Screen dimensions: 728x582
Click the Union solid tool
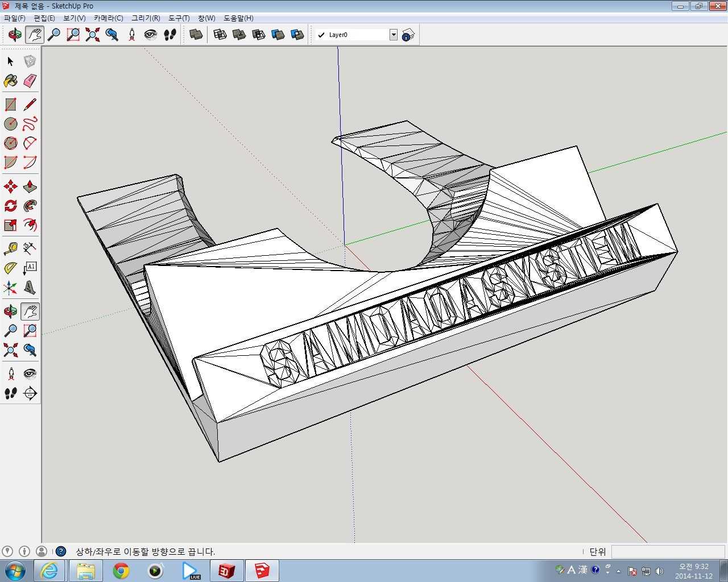239,35
